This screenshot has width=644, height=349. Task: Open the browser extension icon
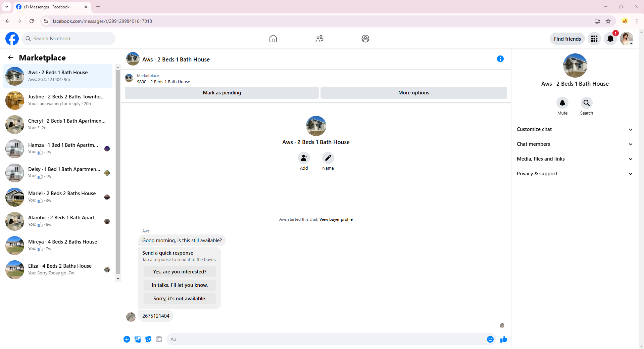(625, 21)
